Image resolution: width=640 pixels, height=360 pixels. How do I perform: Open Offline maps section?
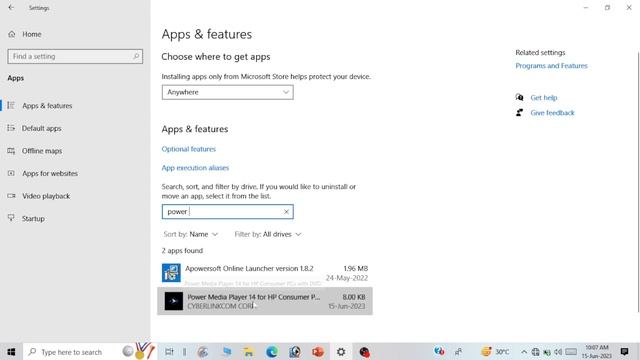42,151
